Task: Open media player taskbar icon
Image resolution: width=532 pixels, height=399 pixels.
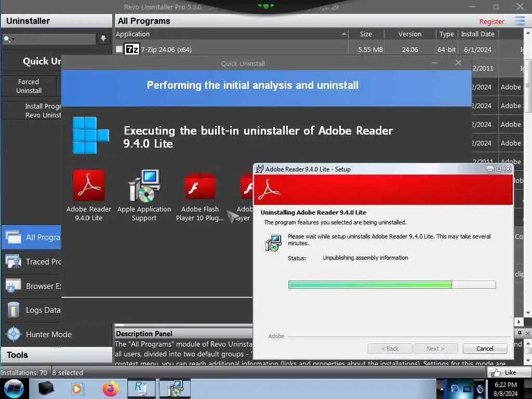Action: [77, 389]
